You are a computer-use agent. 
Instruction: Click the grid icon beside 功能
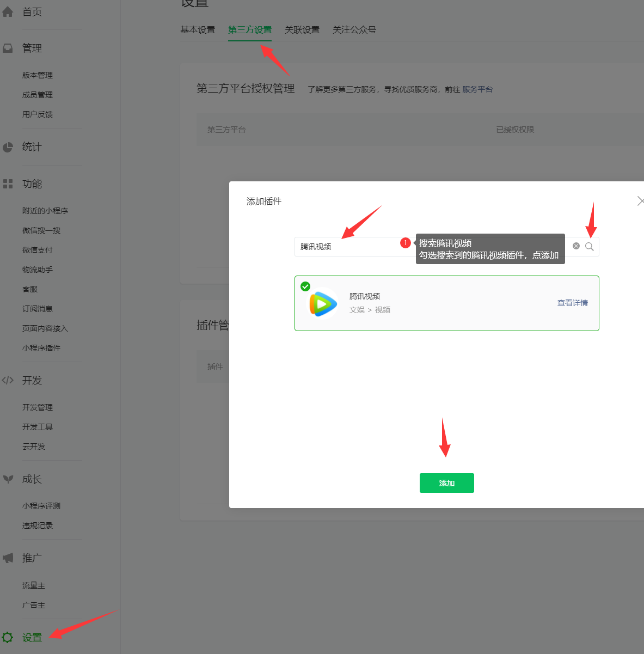tap(8, 184)
